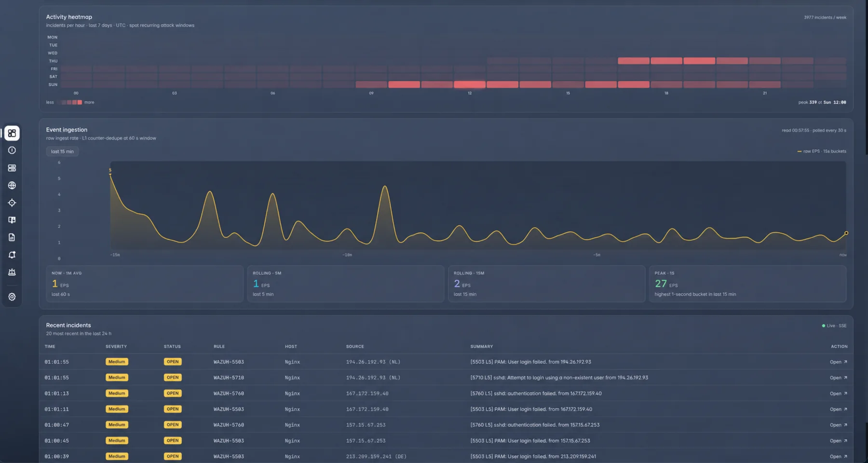Viewport: 868px width, 463px height.
Task: Click the 'Recent incidents' panel title
Action: pyautogui.click(x=68, y=325)
